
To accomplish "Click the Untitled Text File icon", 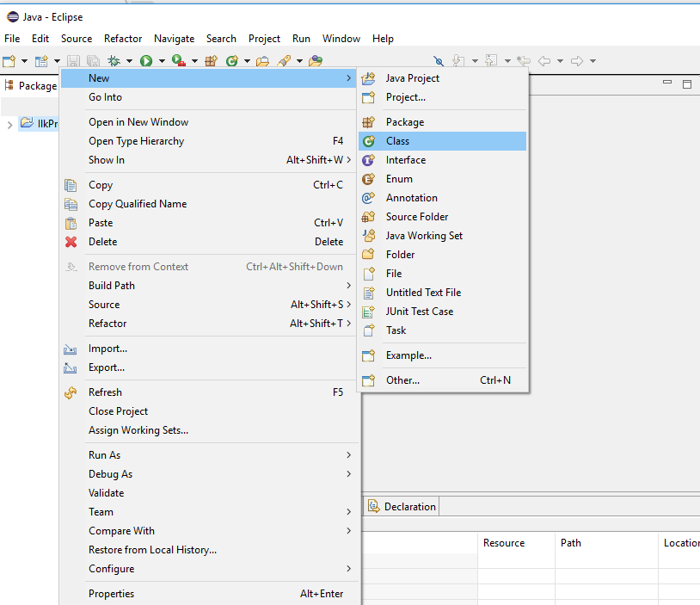I will click(368, 293).
